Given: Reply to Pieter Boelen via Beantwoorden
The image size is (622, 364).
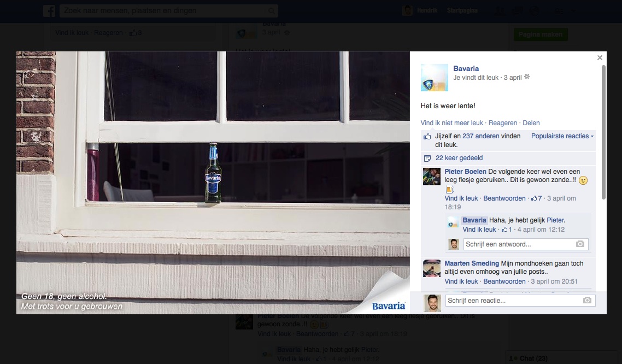Looking at the screenshot, I should (x=504, y=198).
